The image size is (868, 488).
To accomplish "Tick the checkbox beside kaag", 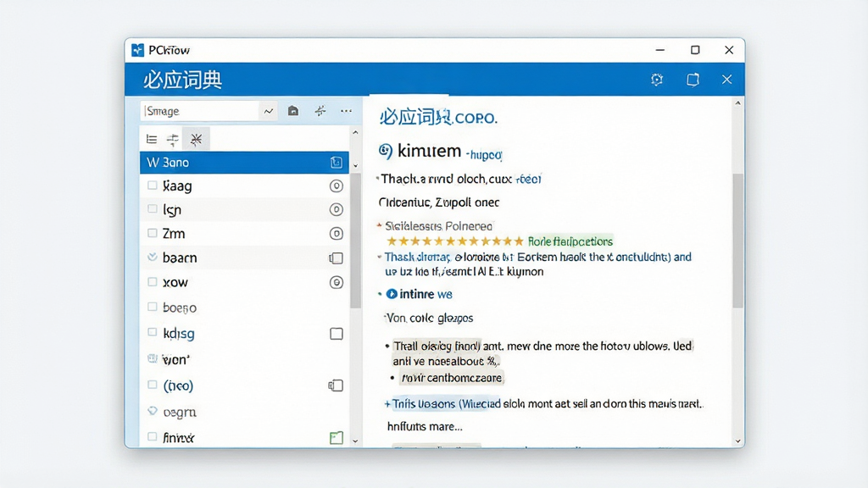I will pos(153,186).
